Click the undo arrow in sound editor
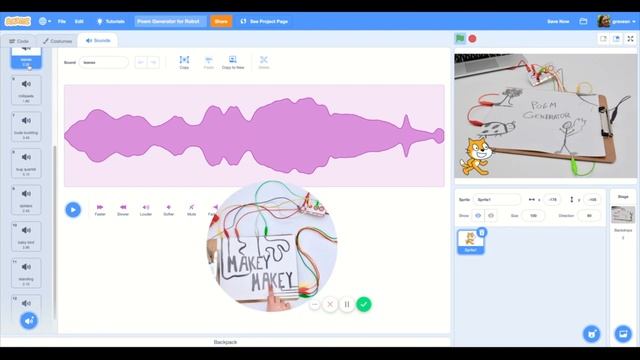 tap(141, 62)
